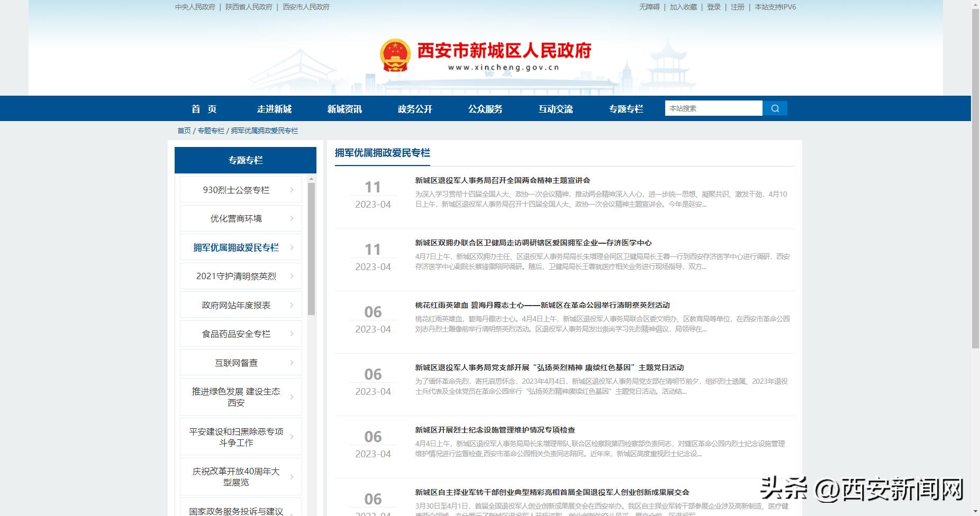Screen dimensions: 980x516
Task: Open the 首页 home tab
Action: [205, 108]
